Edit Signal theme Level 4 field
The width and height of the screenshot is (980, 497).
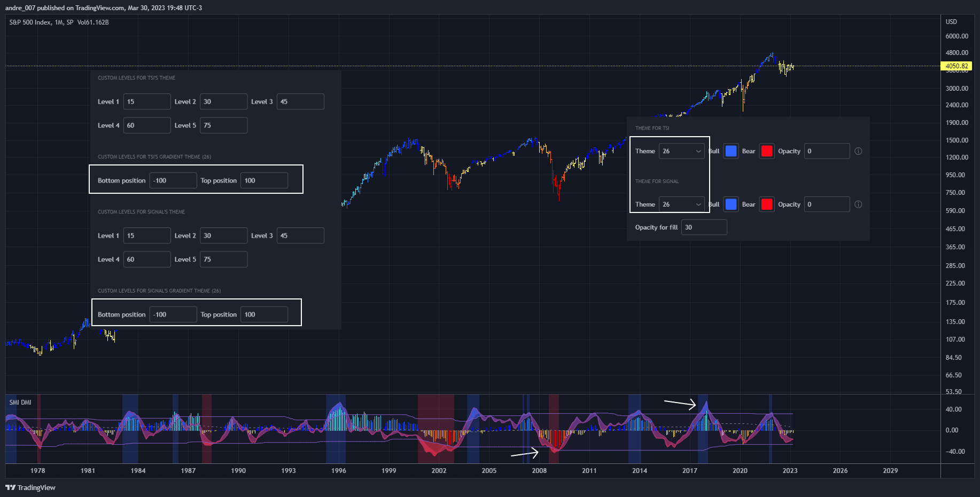pyautogui.click(x=147, y=259)
